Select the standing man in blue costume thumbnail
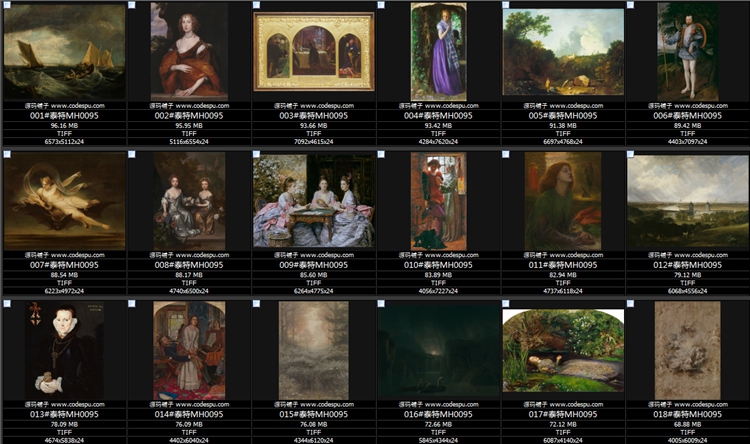The image size is (750, 444). [x=688, y=52]
